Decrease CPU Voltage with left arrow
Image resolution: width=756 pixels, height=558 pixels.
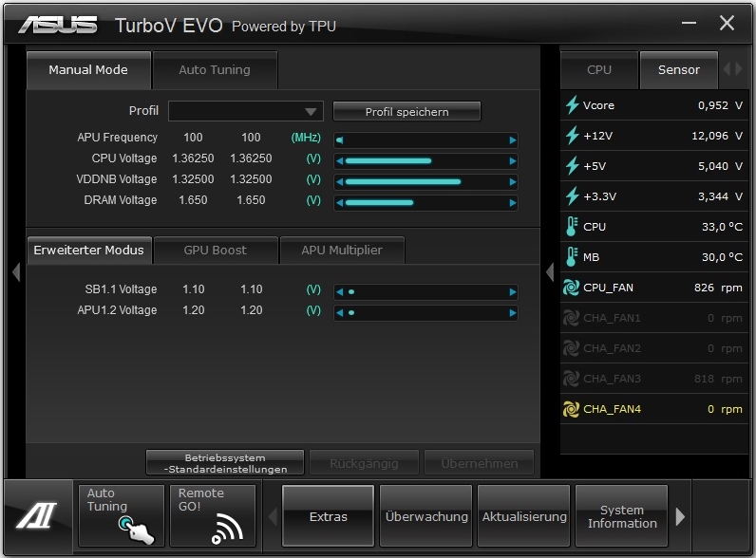point(340,161)
